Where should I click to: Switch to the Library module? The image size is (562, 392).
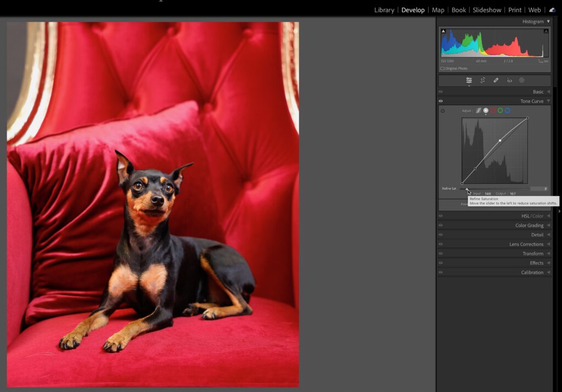point(384,10)
